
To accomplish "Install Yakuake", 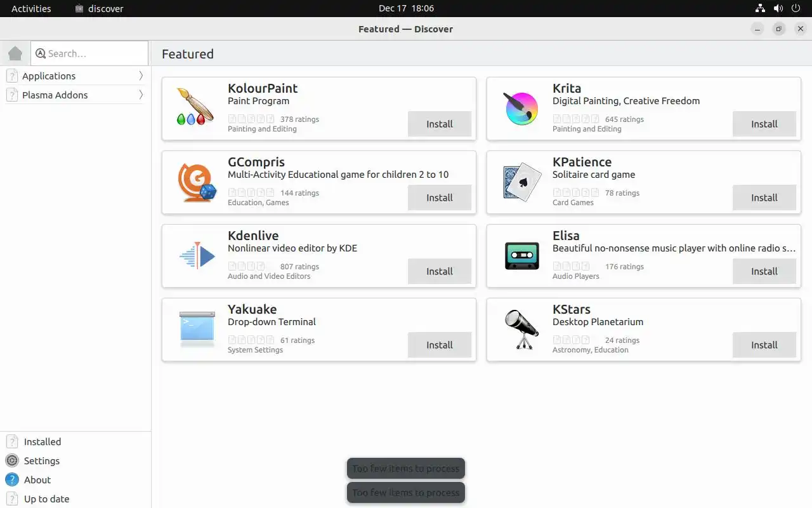I will click(x=440, y=345).
